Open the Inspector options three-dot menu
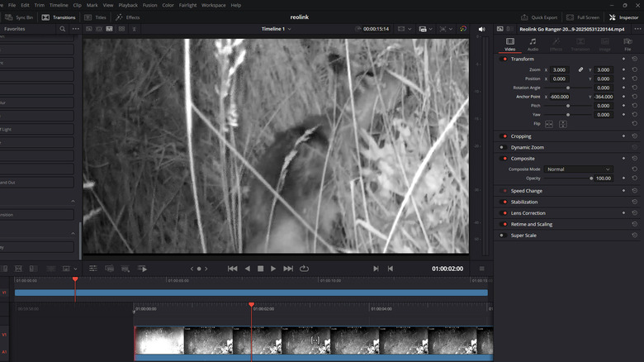The image size is (644, 362). coord(637,29)
